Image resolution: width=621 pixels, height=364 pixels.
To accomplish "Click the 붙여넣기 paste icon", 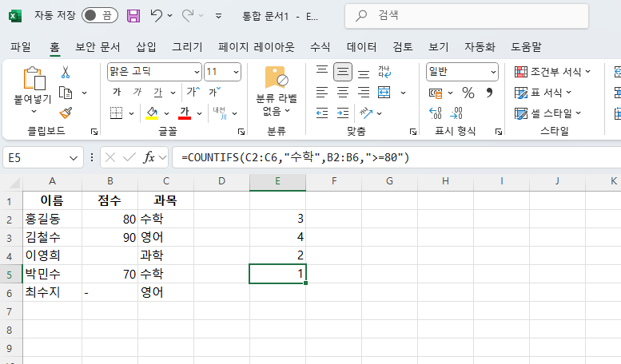I will point(34,78).
